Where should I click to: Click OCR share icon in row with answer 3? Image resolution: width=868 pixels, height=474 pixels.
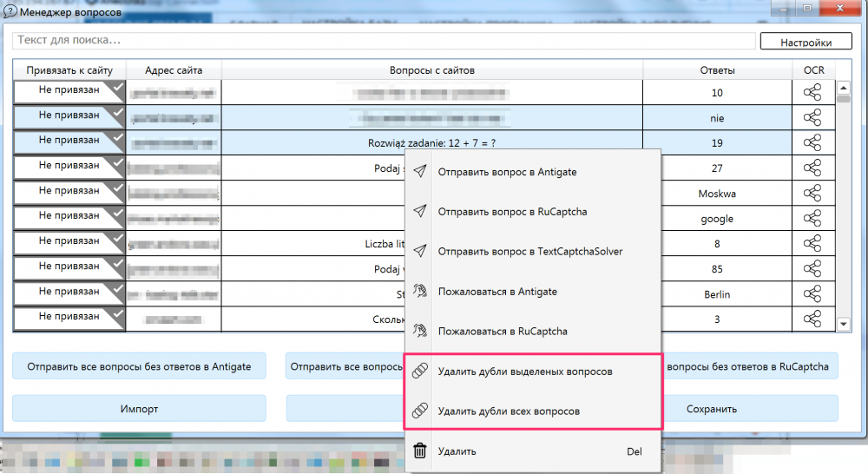click(x=812, y=319)
